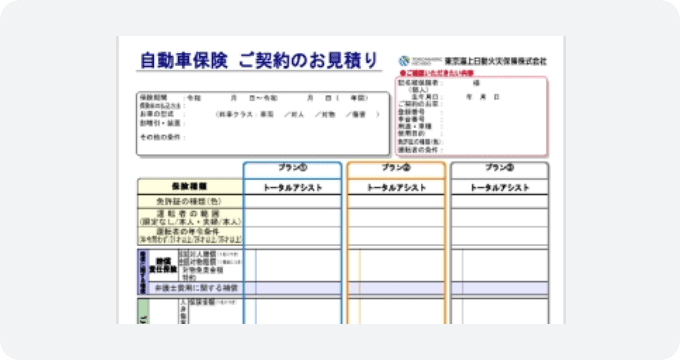Click the 記名被保険者 label in the red box
The image size is (680, 360).
(418, 82)
